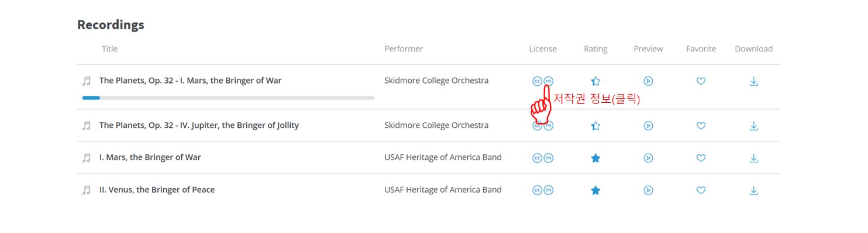Seek within the Mars playback progress bar
The width and height of the screenshot is (868, 233).
pos(228,98)
